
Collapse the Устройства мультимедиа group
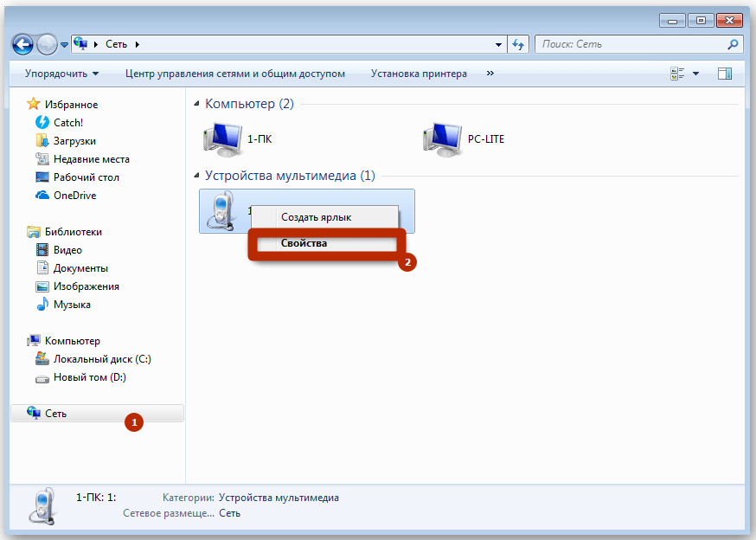tap(196, 176)
